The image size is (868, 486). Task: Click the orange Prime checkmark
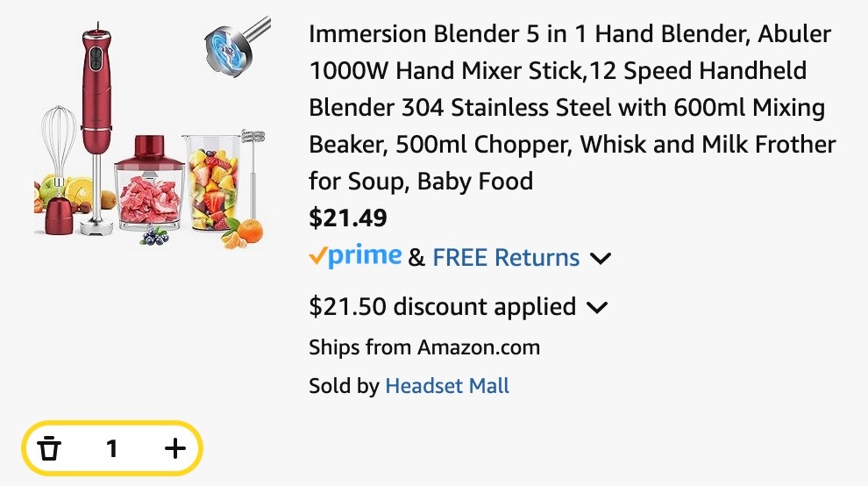318,257
